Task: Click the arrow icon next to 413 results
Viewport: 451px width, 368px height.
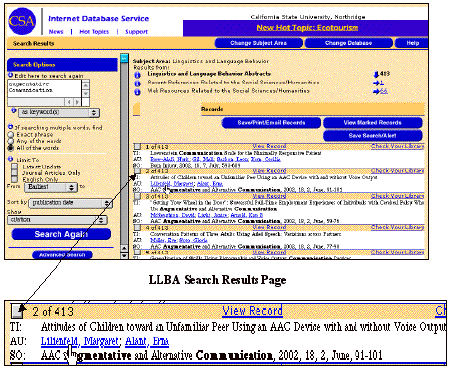Action: pyautogui.click(x=376, y=74)
